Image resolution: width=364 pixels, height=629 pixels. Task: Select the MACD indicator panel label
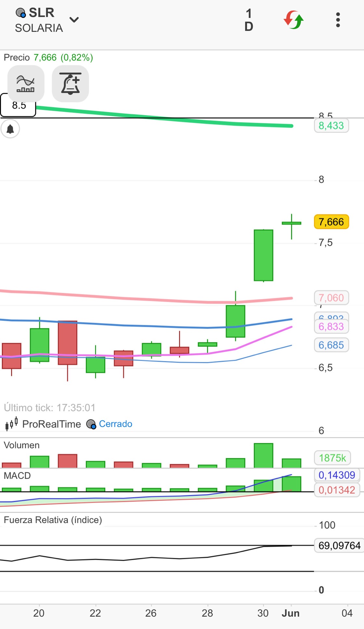coord(17,475)
